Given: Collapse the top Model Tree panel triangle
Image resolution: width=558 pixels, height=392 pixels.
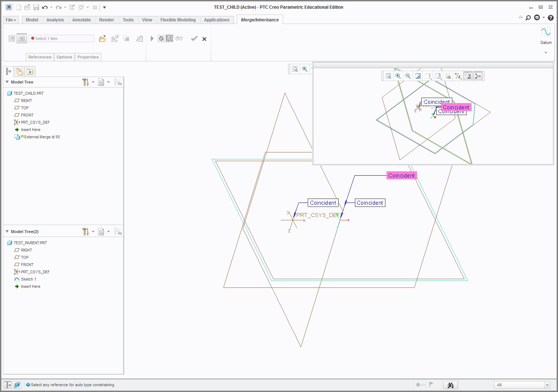Looking at the screenshot, I should tap(7, 82).
